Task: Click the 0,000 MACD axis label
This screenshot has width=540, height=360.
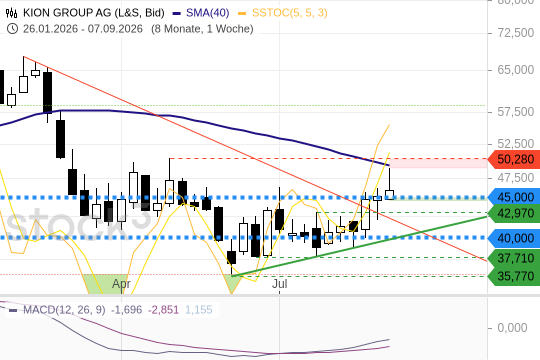Action: pos(512,328)
